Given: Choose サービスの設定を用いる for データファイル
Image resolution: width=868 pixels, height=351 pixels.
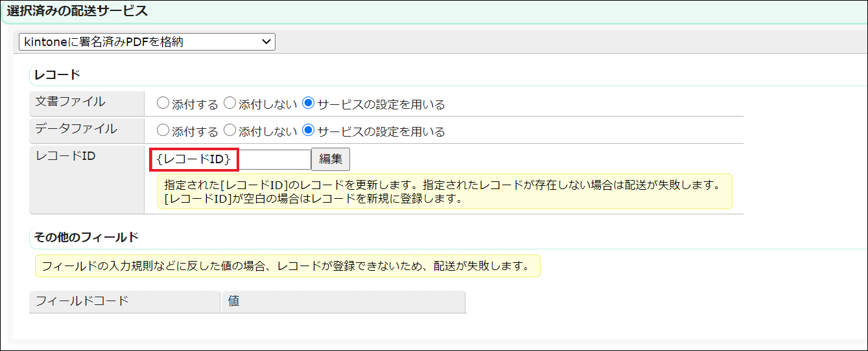Looking at the screenshot, I should [309, 131].
